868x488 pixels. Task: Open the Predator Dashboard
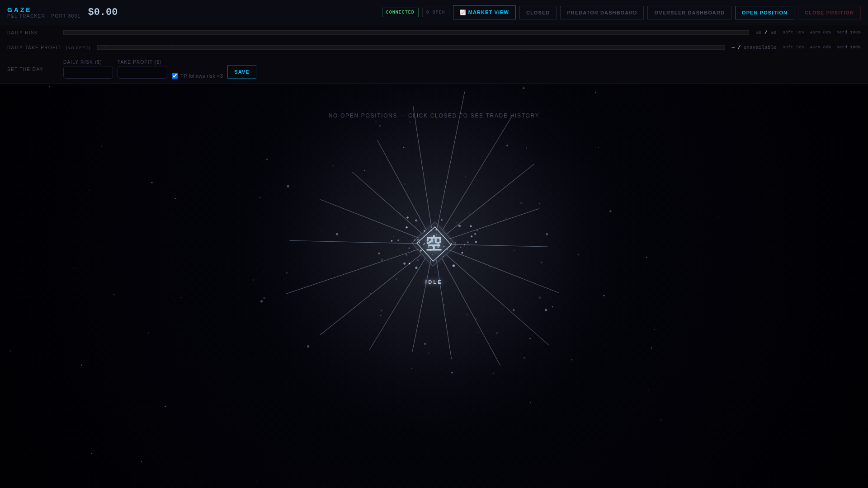point(602,13)
